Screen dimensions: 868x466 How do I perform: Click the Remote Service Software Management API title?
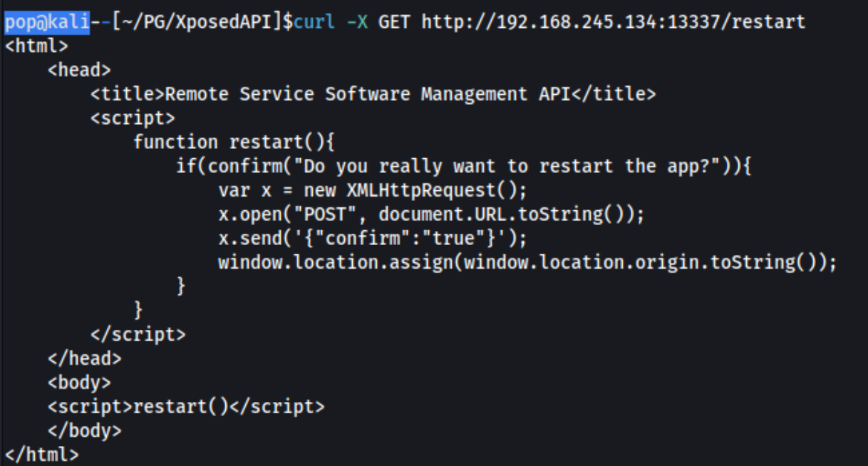tap(368, 94)
